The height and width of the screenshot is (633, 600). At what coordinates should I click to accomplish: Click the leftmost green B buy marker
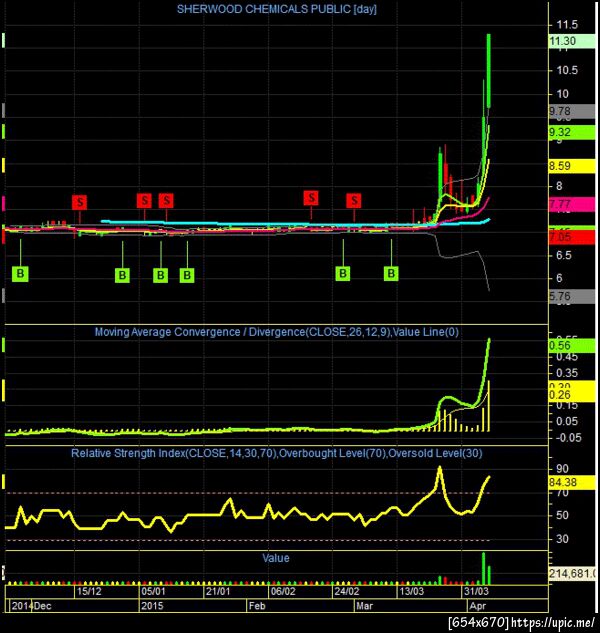coord(20,274)
